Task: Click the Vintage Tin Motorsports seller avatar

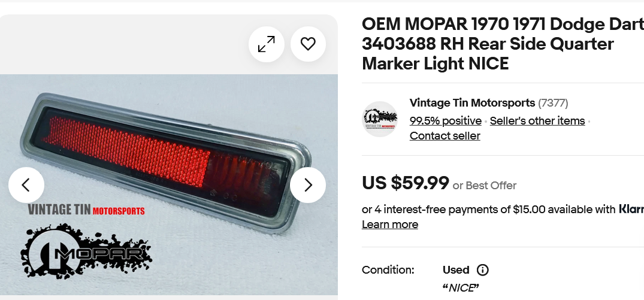Action: [380, 119]
